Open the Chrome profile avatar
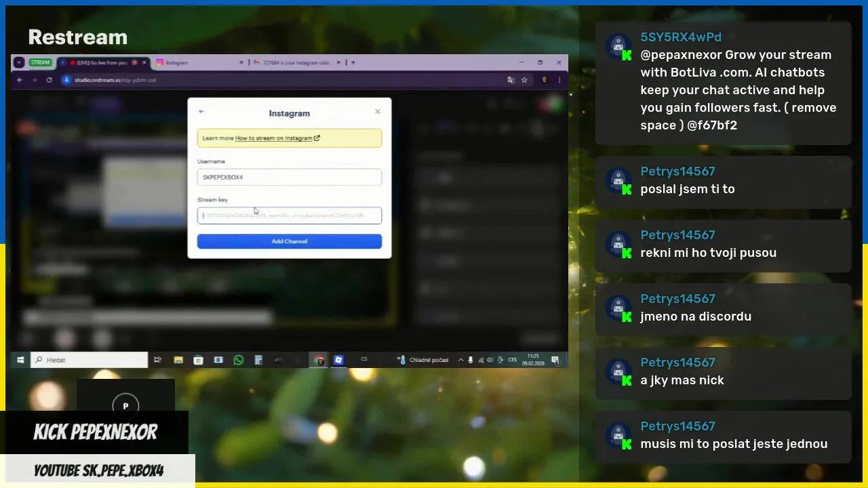The width and height of the screenshot is (868, 488). pyautogui.click(x=545, y=80)
